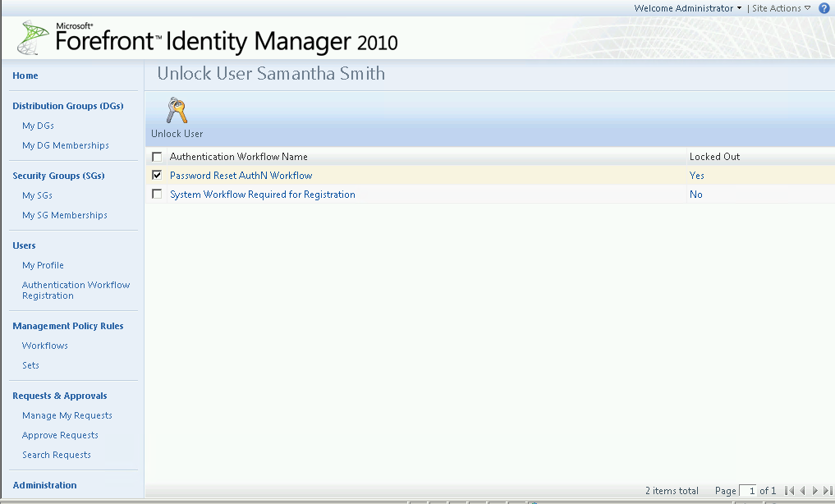Go to first page arrow

click(789, 491)
